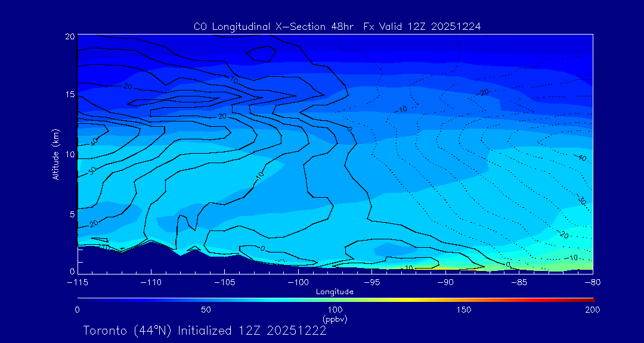
Task: Click the (ppbv) units label
Action: [x=335, y=319]
